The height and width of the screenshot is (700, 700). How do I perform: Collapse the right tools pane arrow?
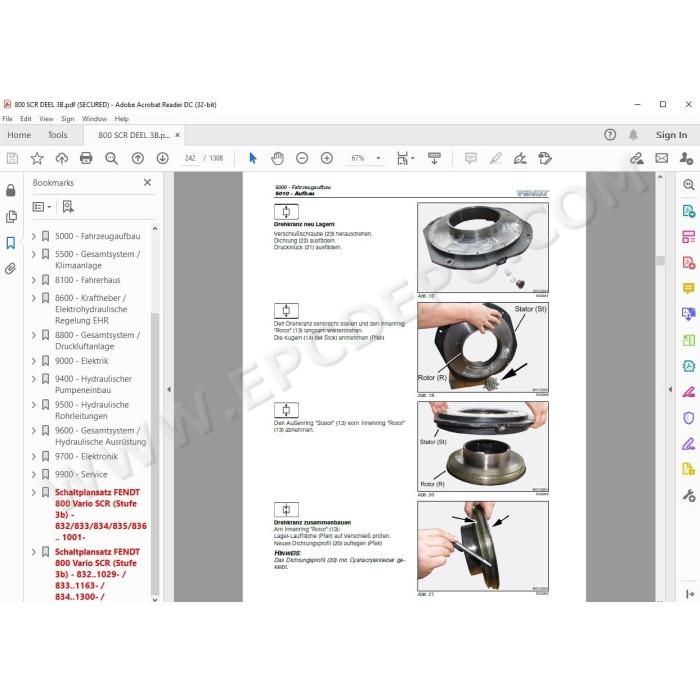[670, 389]
